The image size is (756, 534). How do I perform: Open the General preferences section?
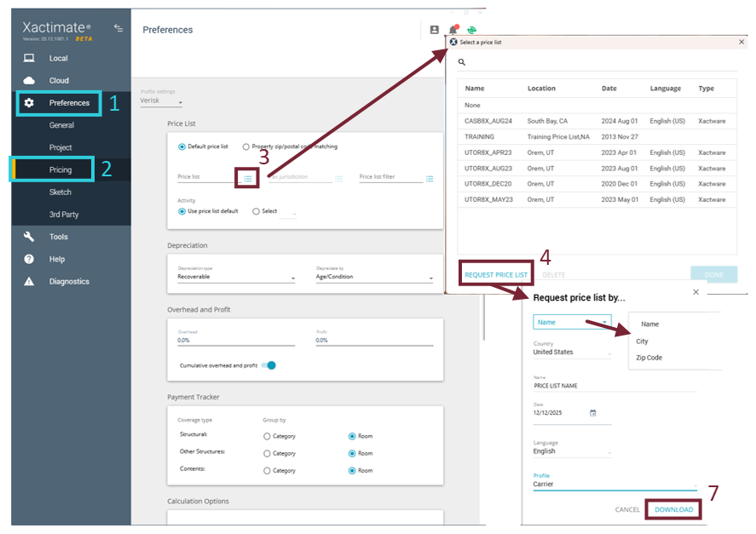[x=61, y=125]
